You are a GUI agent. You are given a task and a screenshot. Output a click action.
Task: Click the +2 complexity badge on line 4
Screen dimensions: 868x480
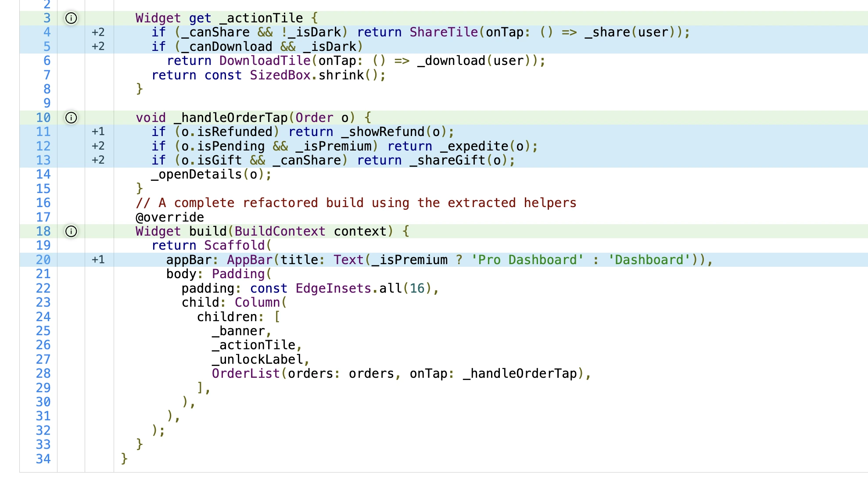(98, 32)
